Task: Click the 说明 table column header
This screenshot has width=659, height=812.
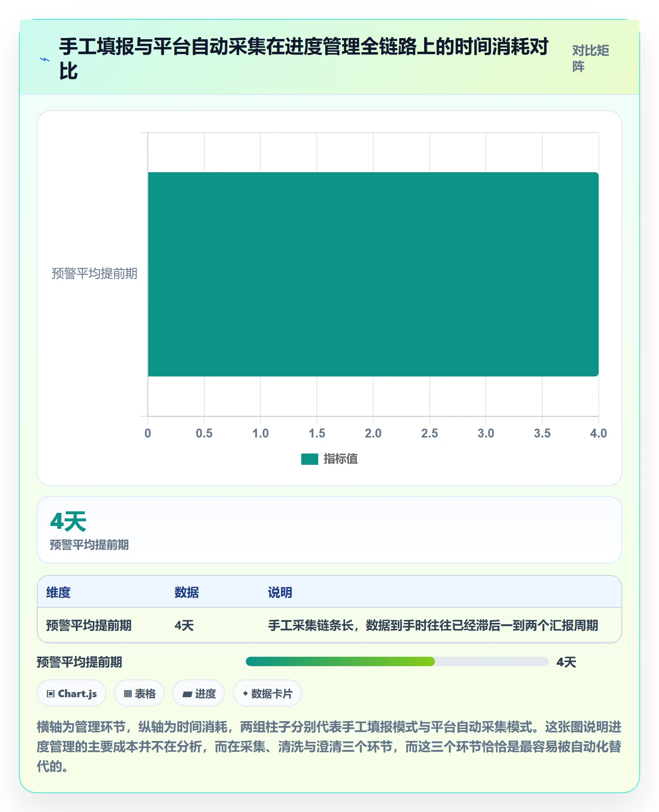Action: point(280,592)
